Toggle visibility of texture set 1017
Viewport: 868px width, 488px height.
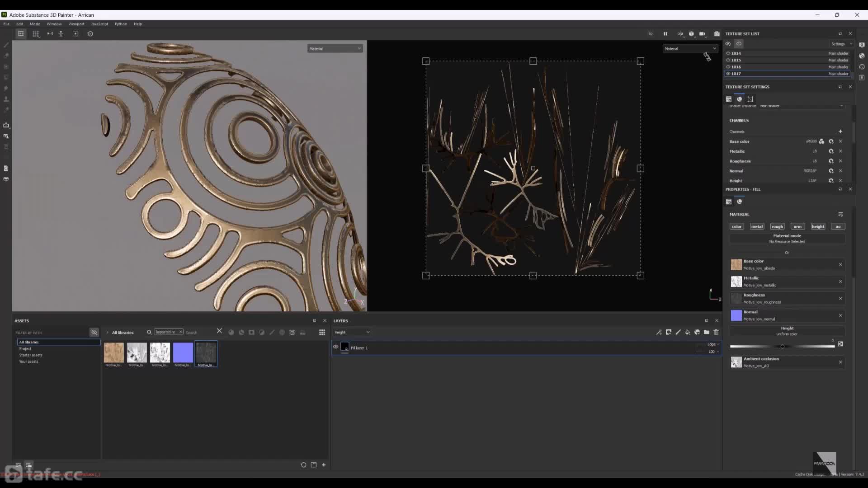click(728, 74)
